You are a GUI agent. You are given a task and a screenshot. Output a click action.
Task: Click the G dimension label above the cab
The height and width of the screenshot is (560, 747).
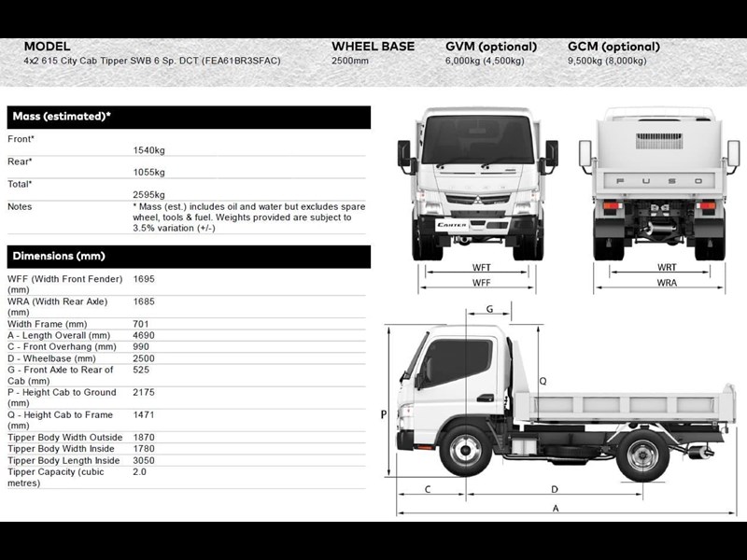[489, 309]
